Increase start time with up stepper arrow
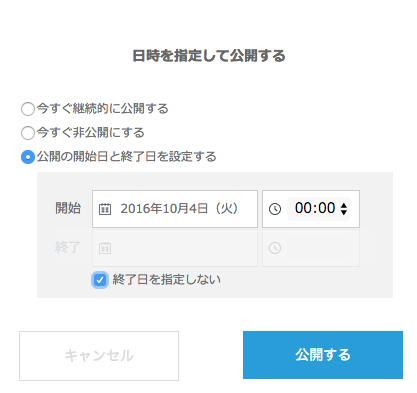Viewport: 417px width, 393px height. 344,205
